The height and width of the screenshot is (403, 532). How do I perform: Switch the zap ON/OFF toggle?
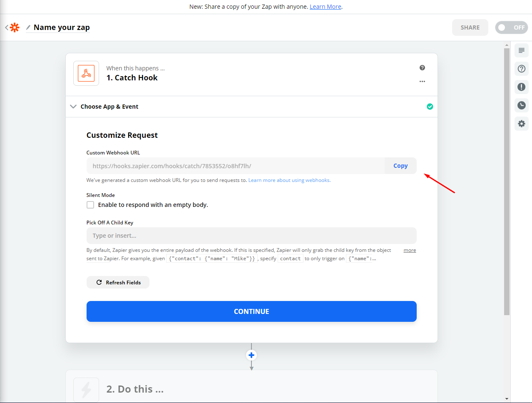pyautogui.click(x=512, y=27)
